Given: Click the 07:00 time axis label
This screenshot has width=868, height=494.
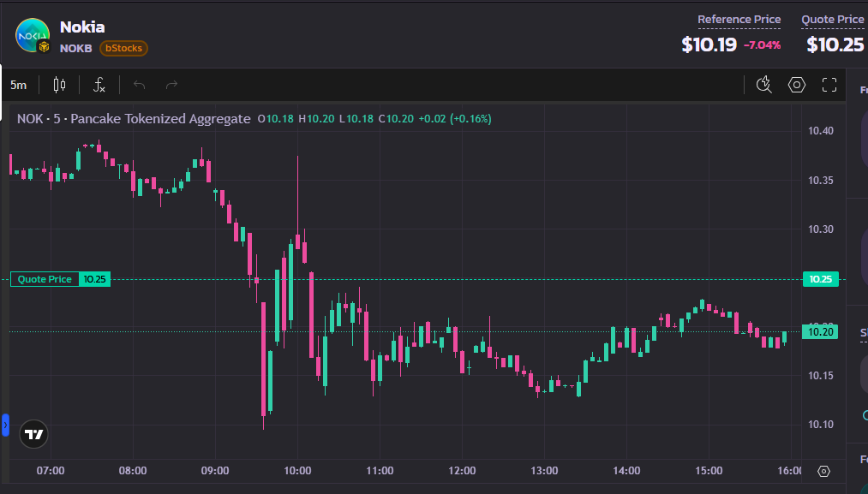Looking at the screenshot, I should tap(51, 471).
